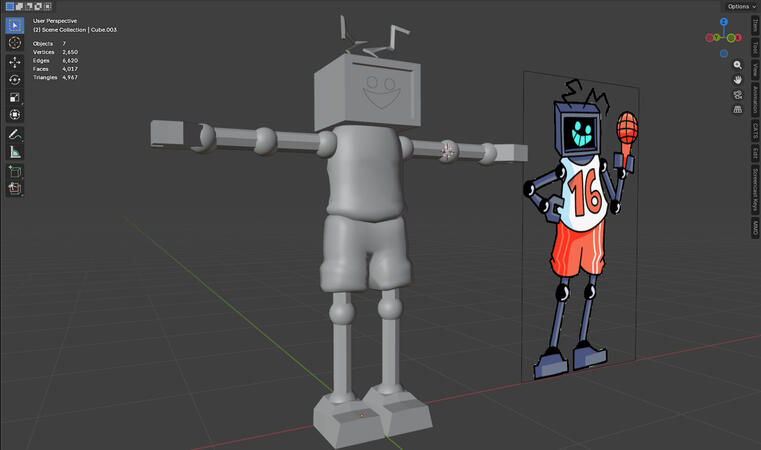Viewport: 761px width, 450px height.
Task: Choose the Move tool
Action: tap(15, 62)
